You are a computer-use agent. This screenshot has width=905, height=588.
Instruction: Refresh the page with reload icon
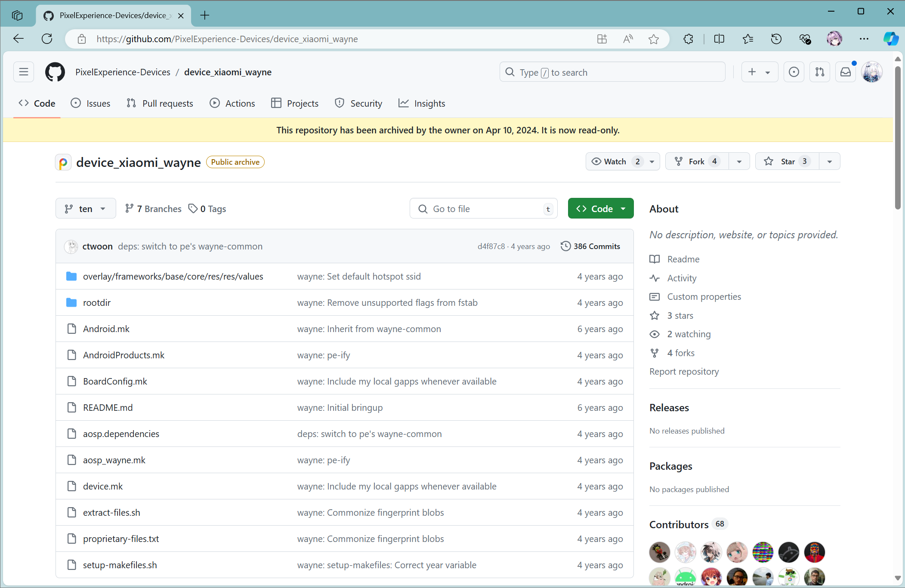[47, 39]
